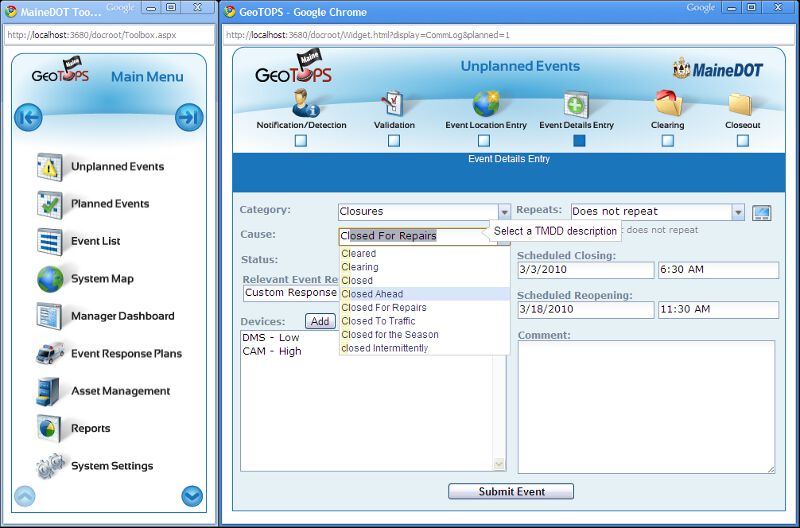Toggle checkbox under Event Location Entry
800x528 pixels.
[x=484, y=140]
